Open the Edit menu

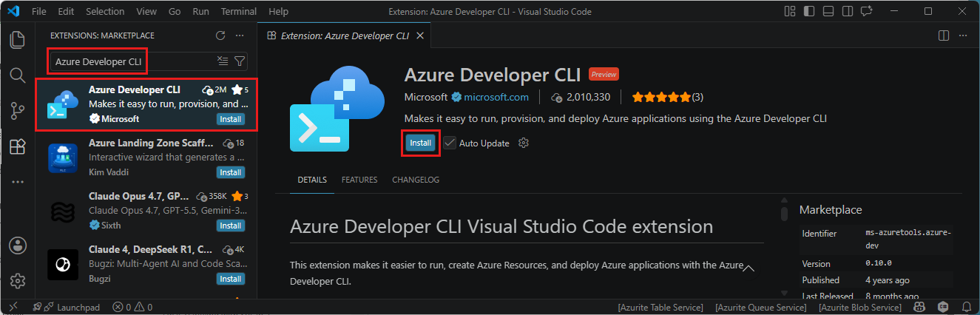pyautogui.click(x=66, y=12)
